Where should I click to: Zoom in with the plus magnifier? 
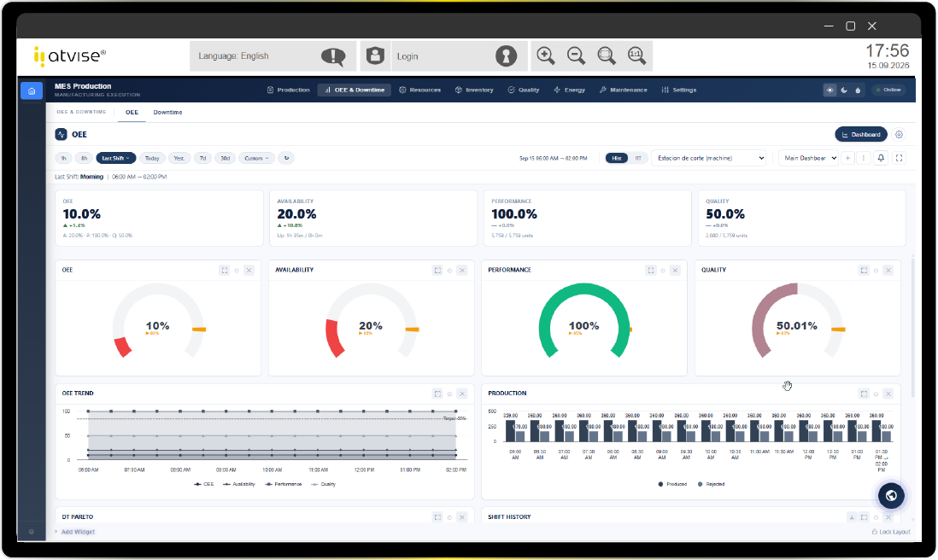tap(546, 55)
